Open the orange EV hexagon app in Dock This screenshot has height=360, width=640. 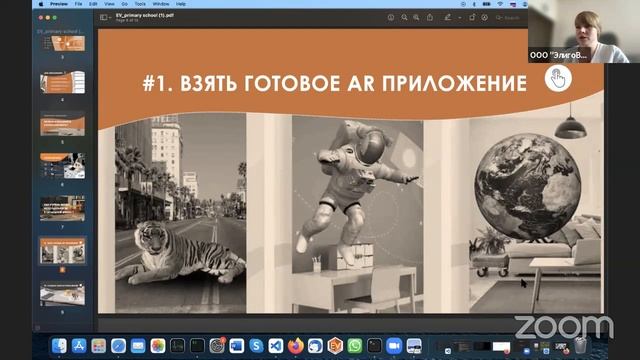click(x=335, y=346)
